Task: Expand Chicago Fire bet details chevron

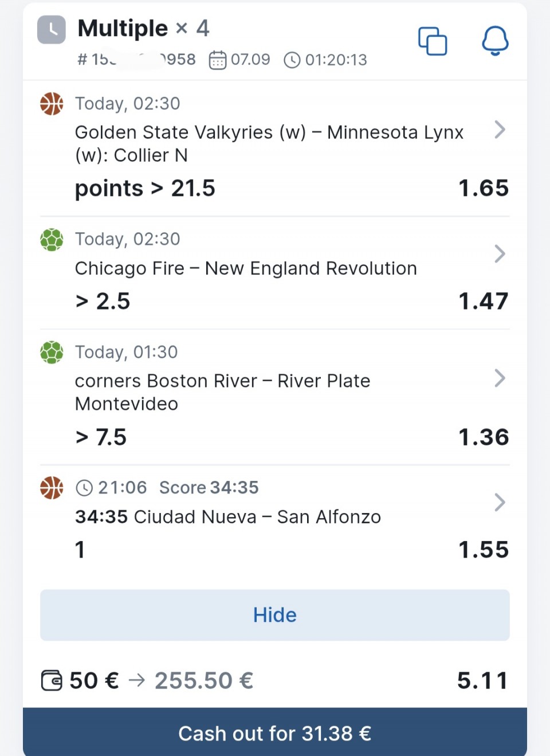Action: pos(500,253)
